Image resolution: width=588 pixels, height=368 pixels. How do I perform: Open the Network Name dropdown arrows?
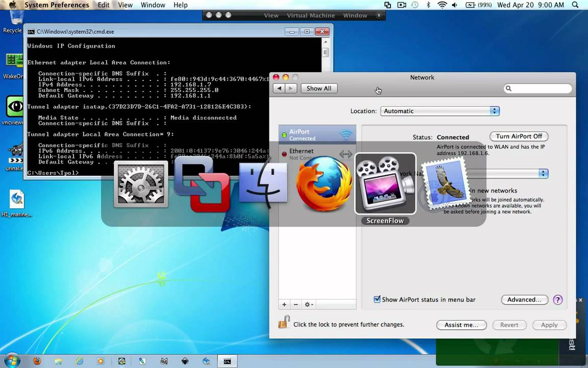pyautogui.click(x=543, y=173)
